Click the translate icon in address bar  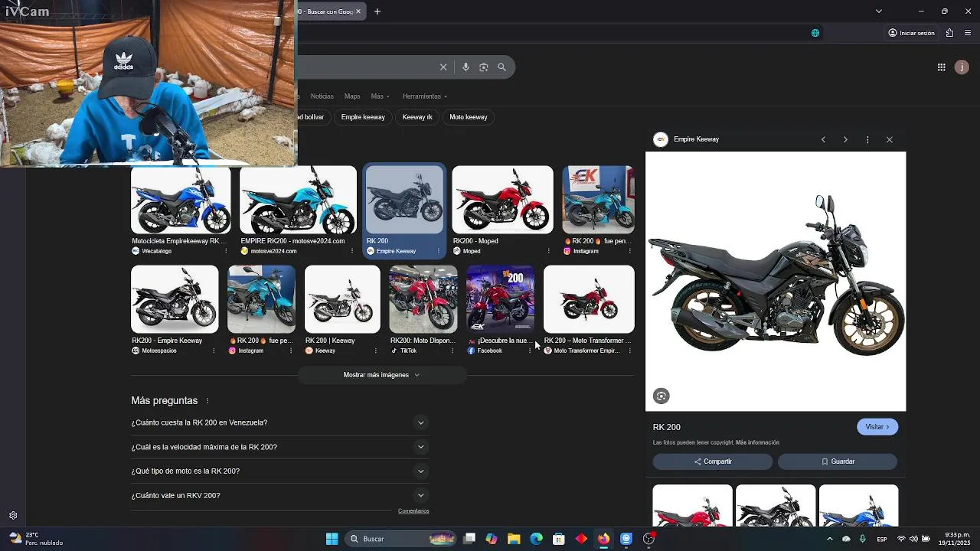pos(815,33)
